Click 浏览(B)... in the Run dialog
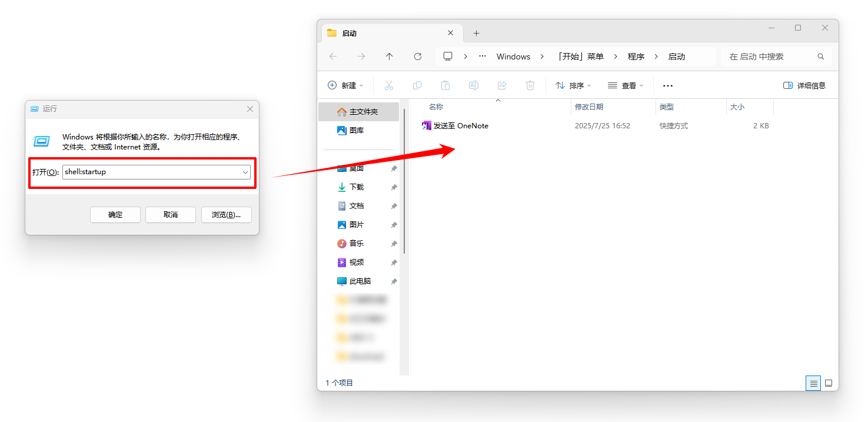 click(226, 215)
